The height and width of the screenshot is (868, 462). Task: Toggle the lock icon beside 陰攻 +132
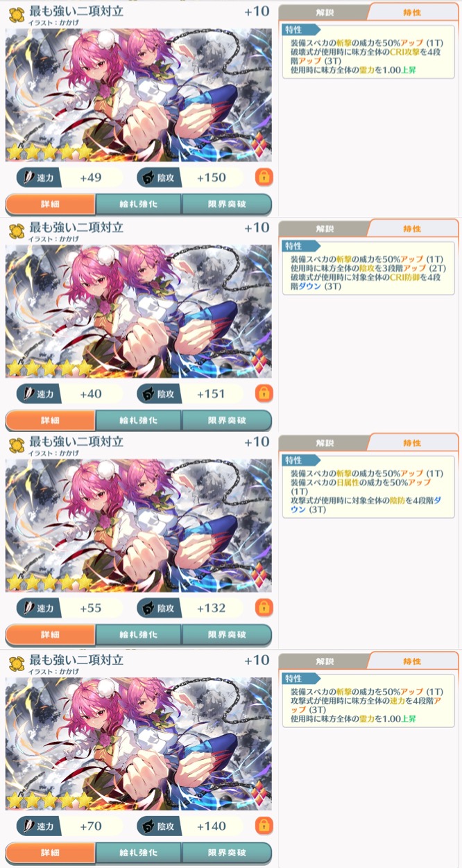click(264, 608)
